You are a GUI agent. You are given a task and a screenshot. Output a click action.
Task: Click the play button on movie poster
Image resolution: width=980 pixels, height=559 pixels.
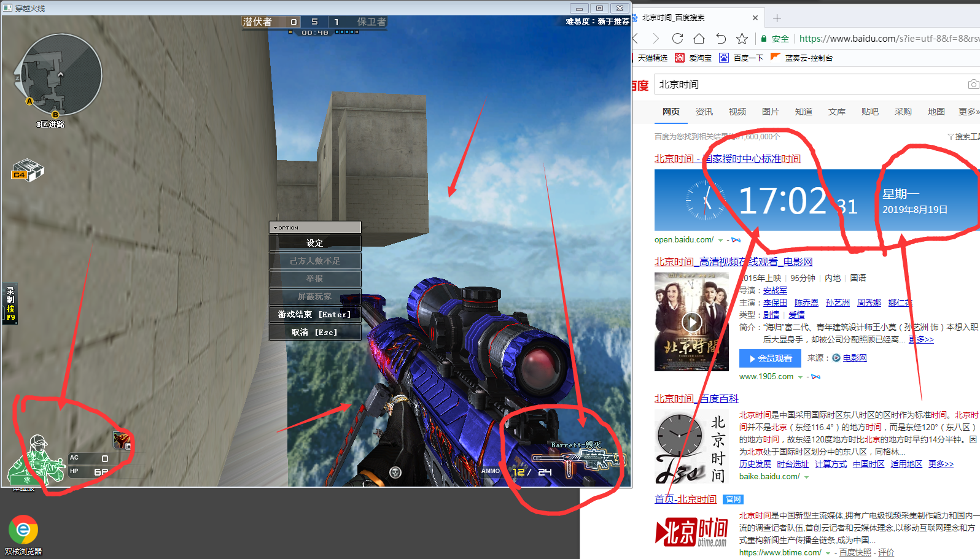tap(691, 322)
